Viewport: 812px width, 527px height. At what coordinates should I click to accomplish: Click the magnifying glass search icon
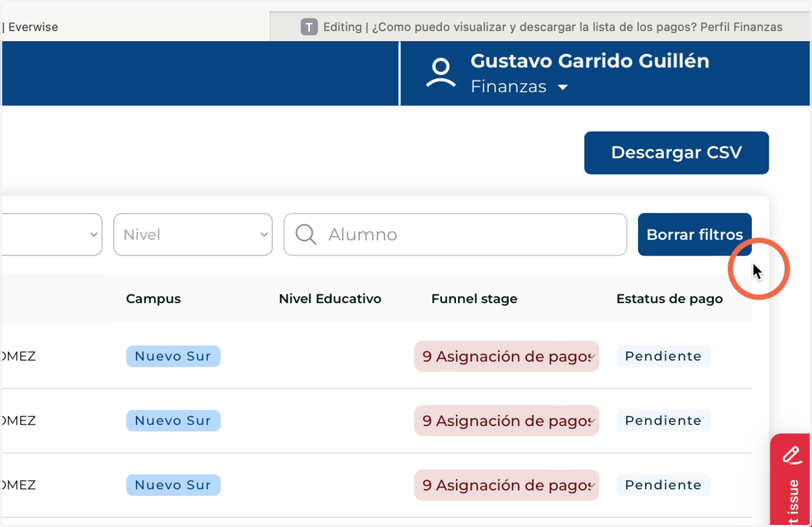[x=306, y=235]
